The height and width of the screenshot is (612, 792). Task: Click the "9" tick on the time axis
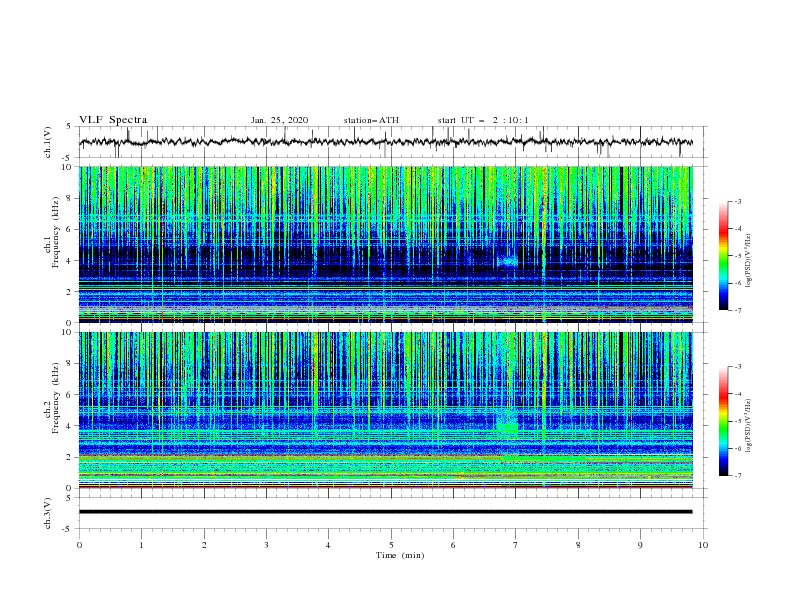click(x=640, y=545)
